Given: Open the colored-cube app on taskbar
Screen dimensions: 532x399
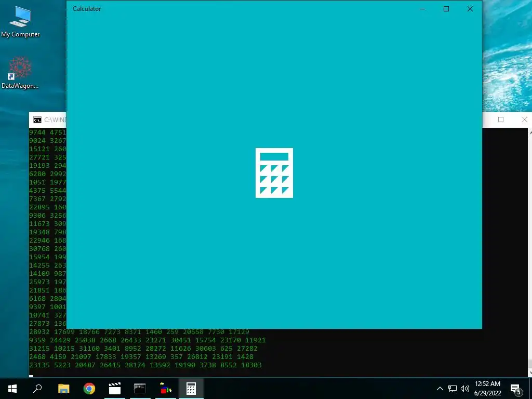Looking at the screenshot, I should pos(166,389).
